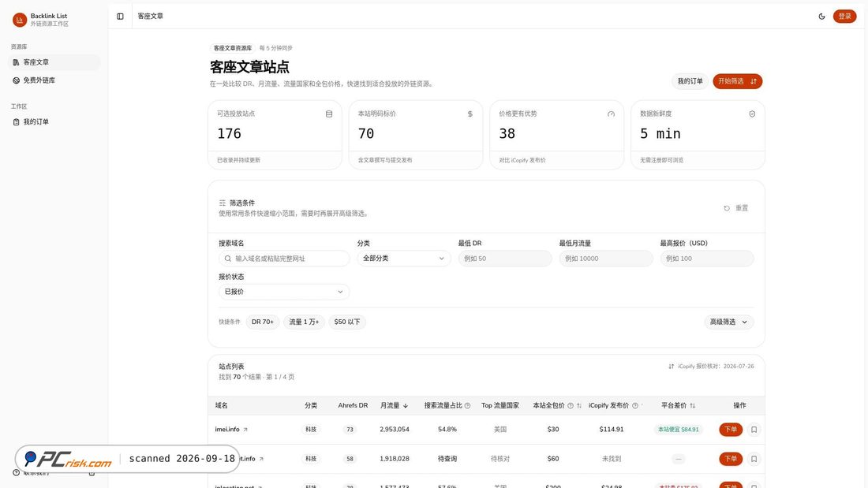This screenshot has height=488, width=868.
Task: Click the orange 开始筛选 button
Action: (x=737, y=81)
